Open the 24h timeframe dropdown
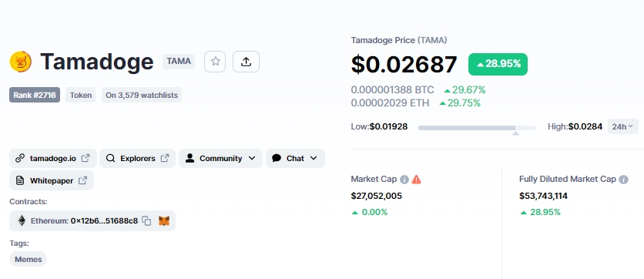644x279 pixels. 623,126
